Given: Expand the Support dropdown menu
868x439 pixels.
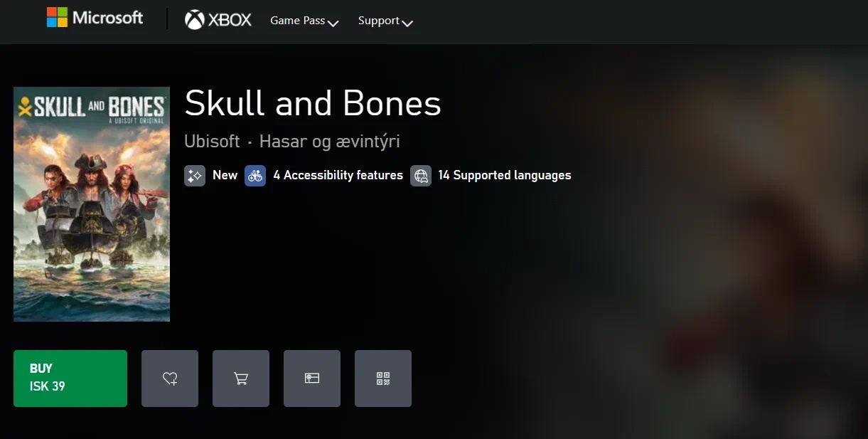Looking at the screenshot, I should [x=385, y=21].
